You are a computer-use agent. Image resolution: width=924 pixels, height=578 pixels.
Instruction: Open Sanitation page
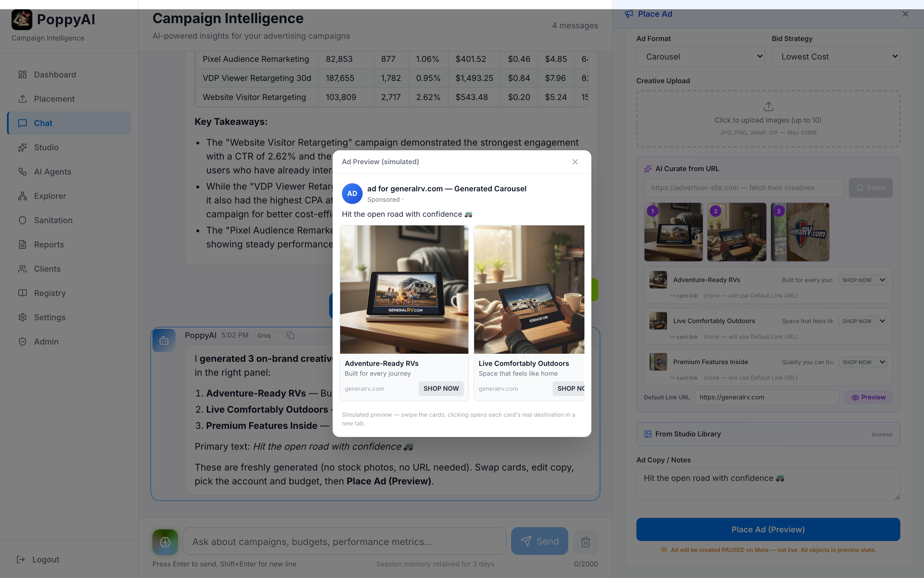69,220
